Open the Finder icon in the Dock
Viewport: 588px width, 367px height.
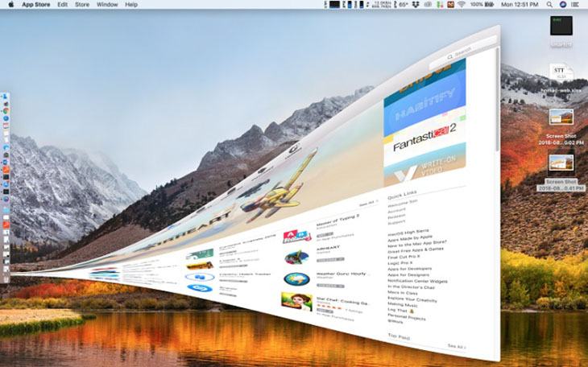coord(6,97)
